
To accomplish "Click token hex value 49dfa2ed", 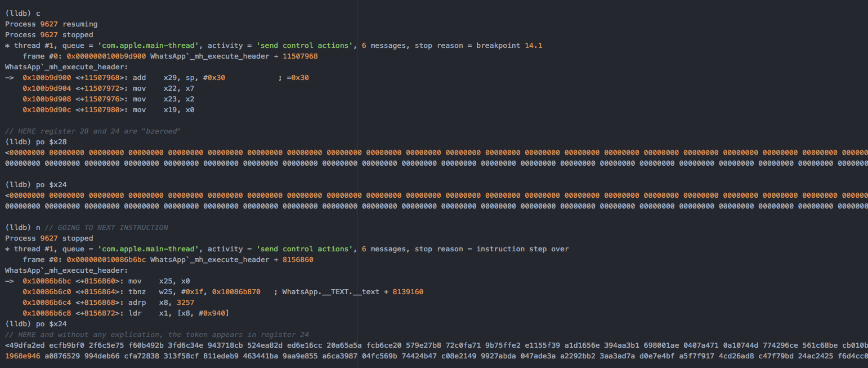I will pyautogui.click(x=27, y=345).
